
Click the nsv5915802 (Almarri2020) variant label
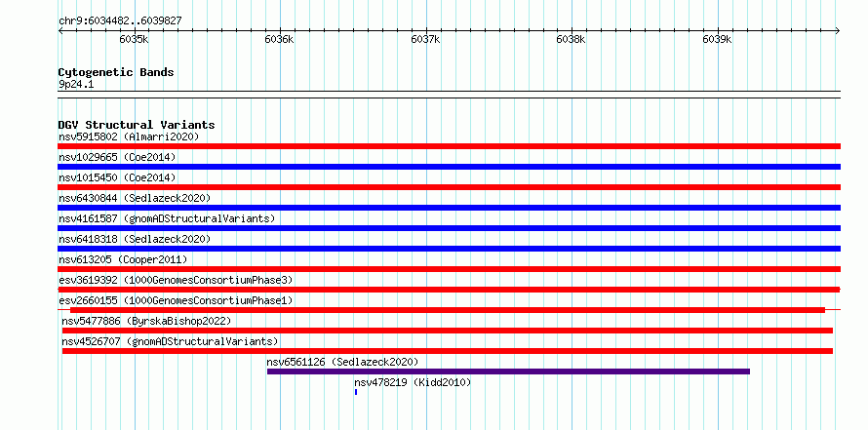tap(129, 137)
